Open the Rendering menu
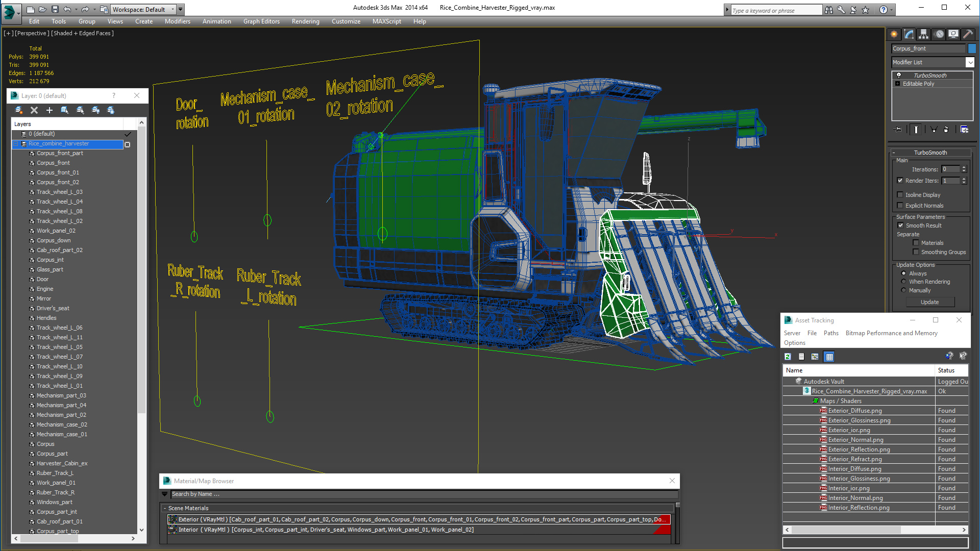The height and width of the screenshot is (551, 980). pyautogui.click(x=305, y=21)
